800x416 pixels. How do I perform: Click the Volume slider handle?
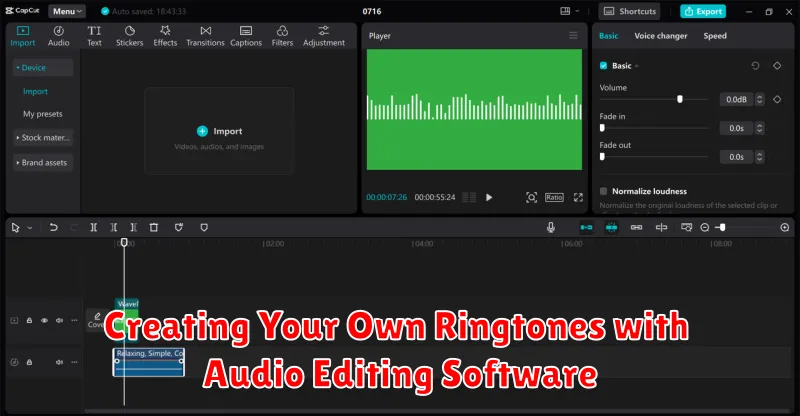tap(680, 100)
